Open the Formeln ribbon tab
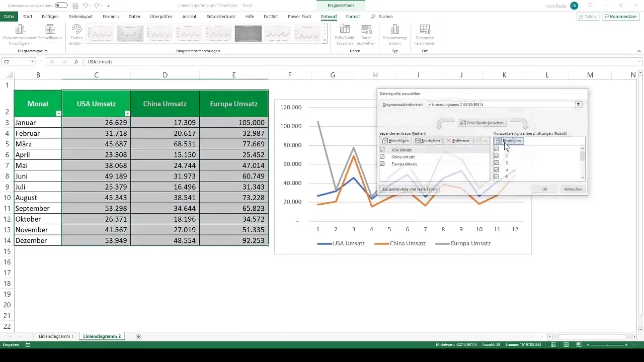The height and width of the screenshot is (362, 644). (x=111, y=17)
